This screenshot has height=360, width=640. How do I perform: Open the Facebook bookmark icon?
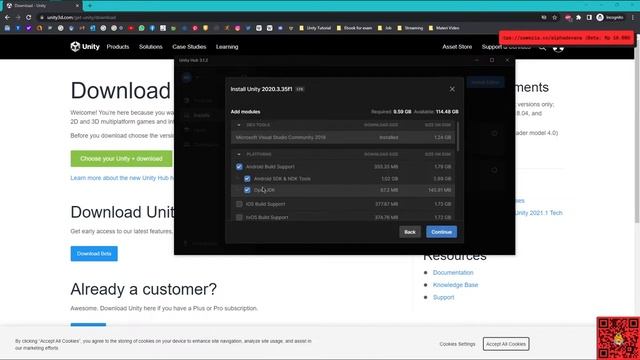(x=152, y=28)
